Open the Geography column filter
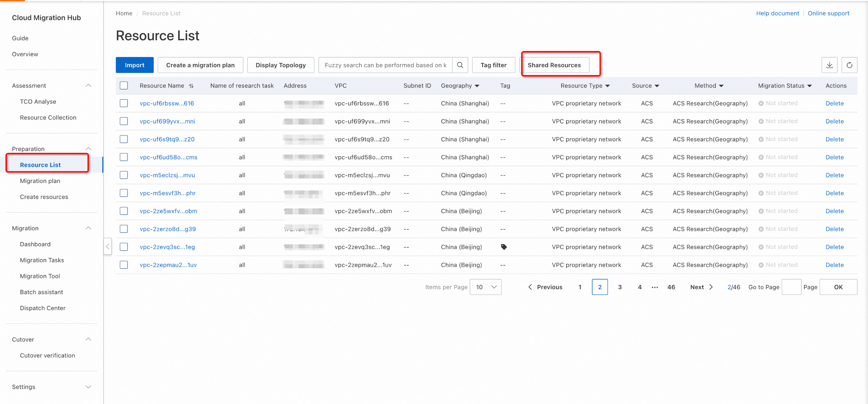Screen dimensions: 868x404 pyautogui.click(x=477, y=86)
